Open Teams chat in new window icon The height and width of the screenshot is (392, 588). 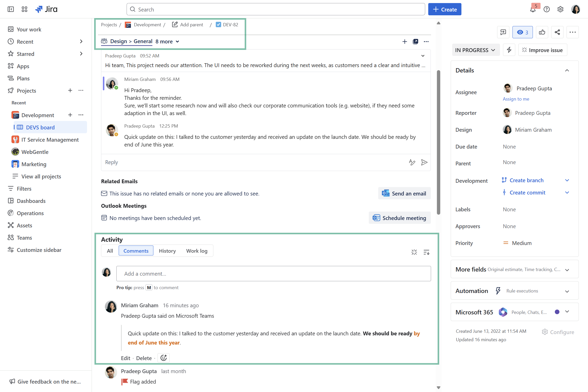pyautogui.click(x=415, y=42)
